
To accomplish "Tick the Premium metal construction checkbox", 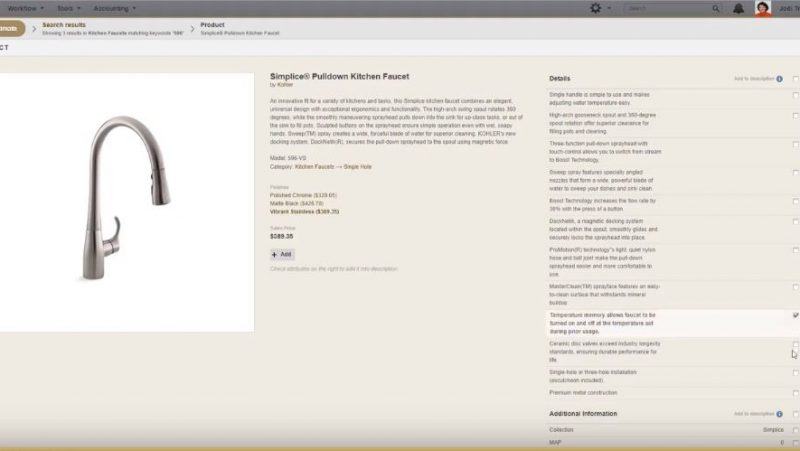I will coord(796,393).
